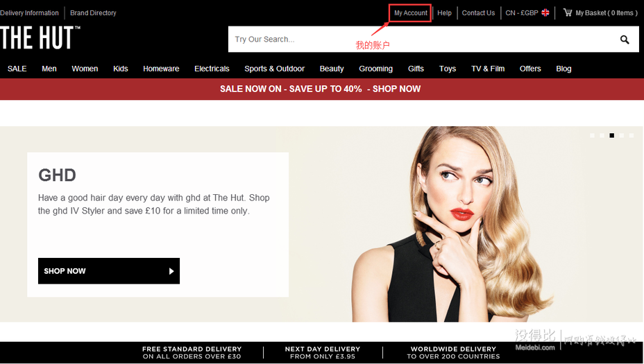Select the fourth carousel slide dot
The height and width of the screenshot is (364, 644).
[621, 135]
